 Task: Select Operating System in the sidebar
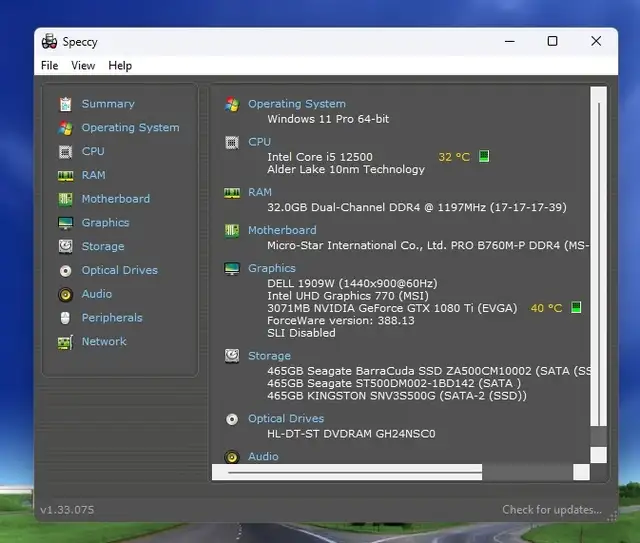[x=130, y=127]
